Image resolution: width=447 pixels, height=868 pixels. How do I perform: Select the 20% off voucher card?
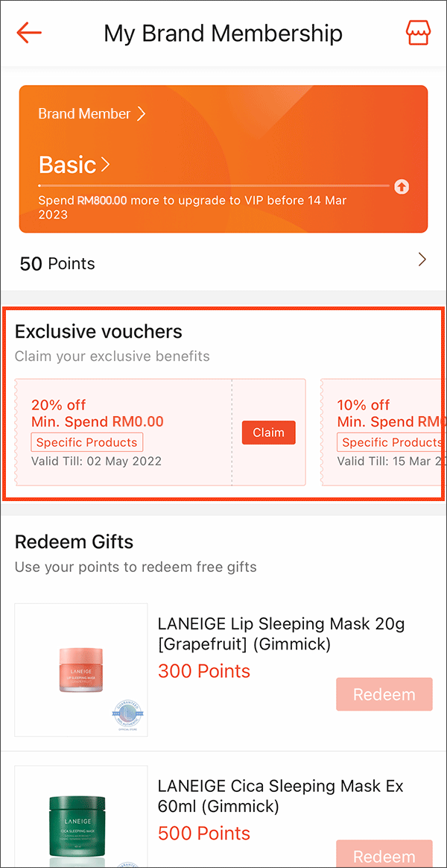click(123, 433)
